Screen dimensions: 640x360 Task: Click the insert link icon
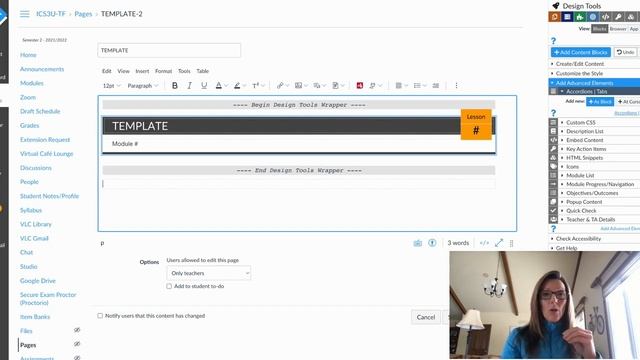(280, 86)
